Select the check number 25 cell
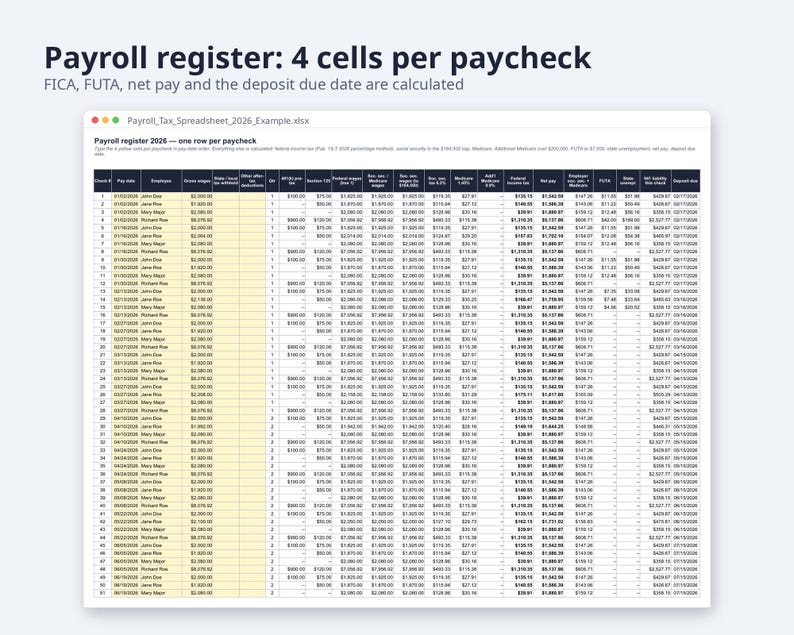Viewport: 794px width, 635px height. [x=102, y=386]
